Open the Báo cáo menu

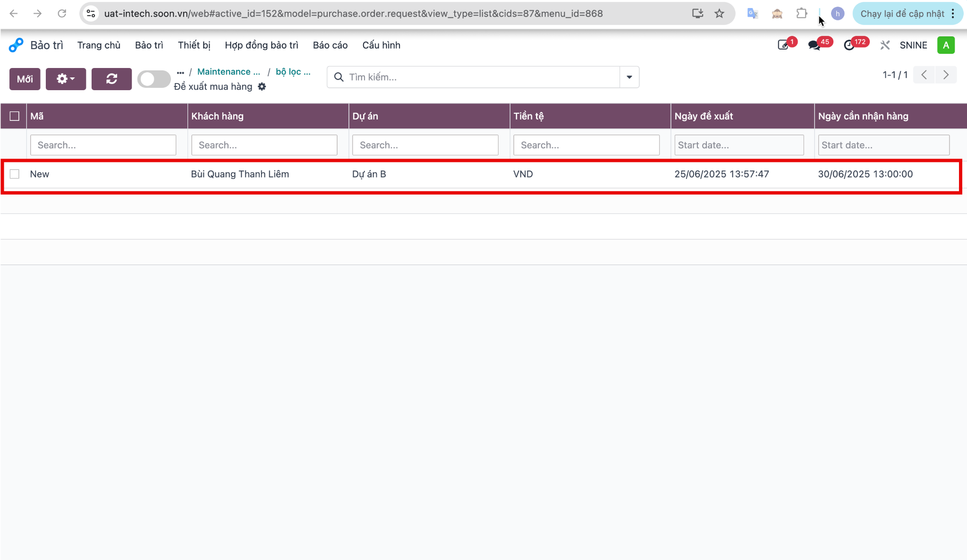tap(330, 45)
